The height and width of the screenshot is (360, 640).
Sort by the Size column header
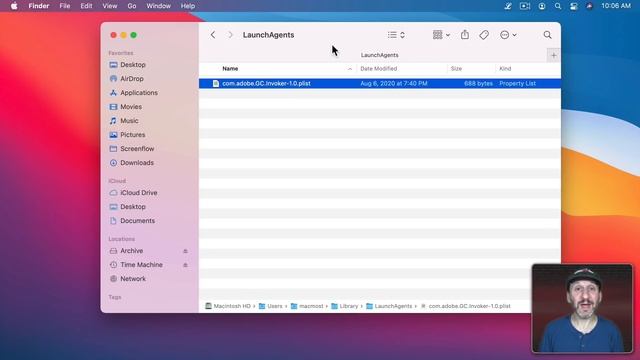coord(456,69)
